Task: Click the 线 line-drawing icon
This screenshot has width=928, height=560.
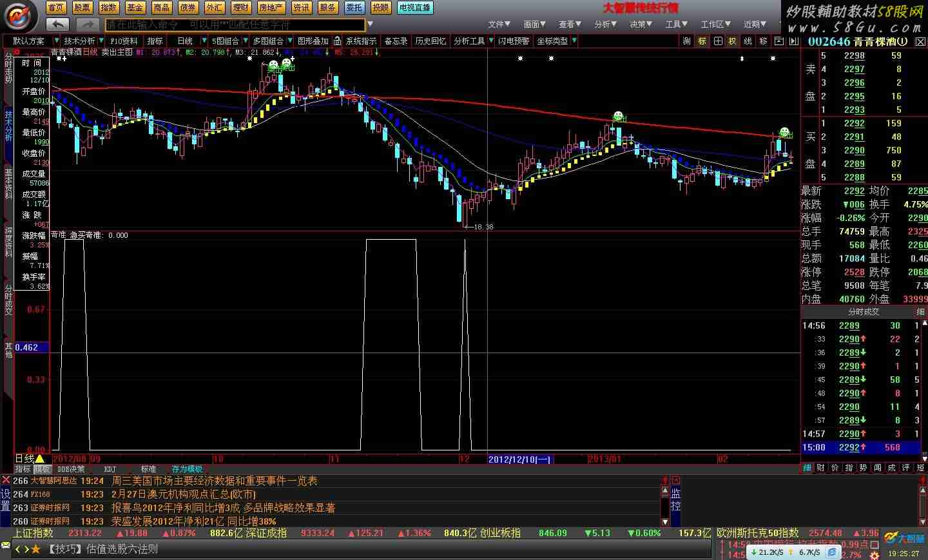Action: pyautogui.click(x=748, y=41)
